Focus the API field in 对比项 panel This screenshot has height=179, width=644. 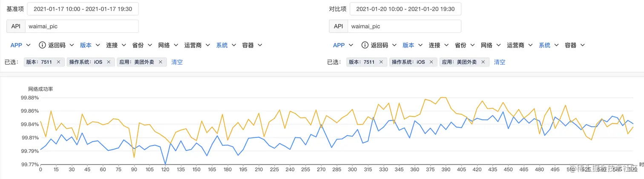[x=405, y=26]
